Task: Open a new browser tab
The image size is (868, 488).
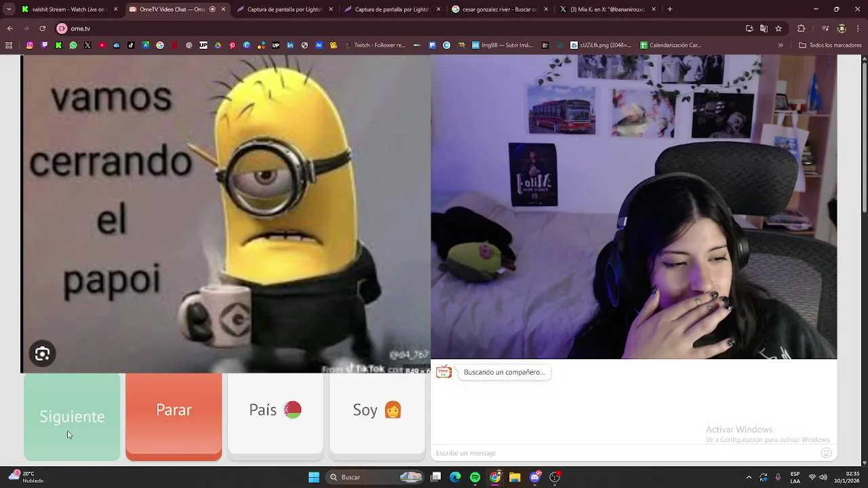Action: 670,9
